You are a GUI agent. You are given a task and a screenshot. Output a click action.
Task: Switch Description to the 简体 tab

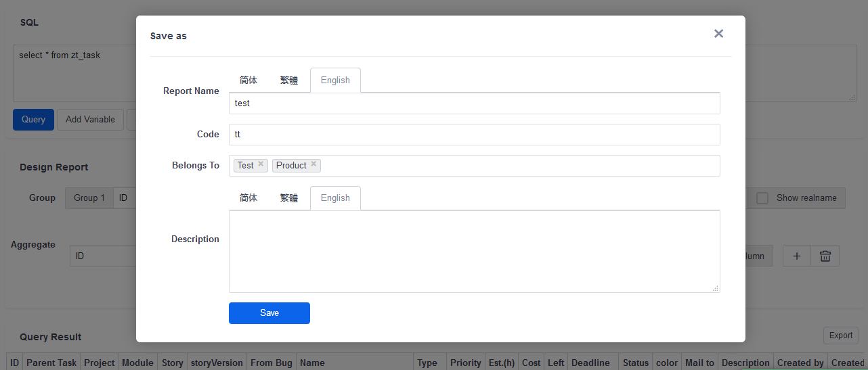coord(248,198)
